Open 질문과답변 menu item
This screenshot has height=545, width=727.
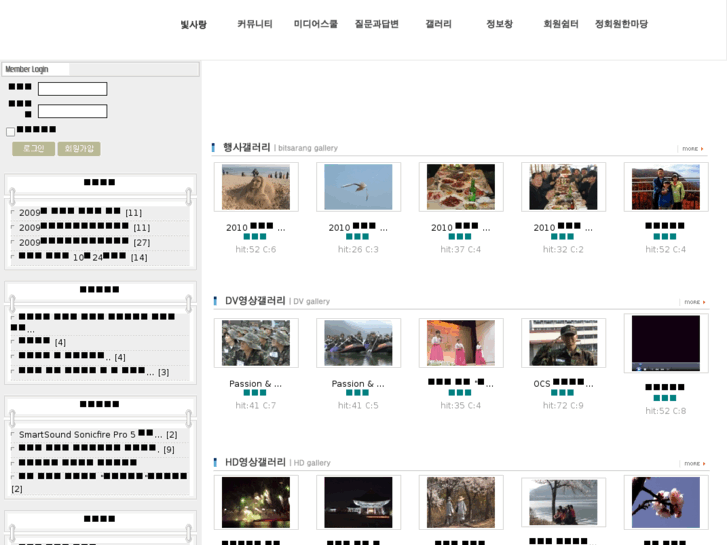[x=376, y=24]
